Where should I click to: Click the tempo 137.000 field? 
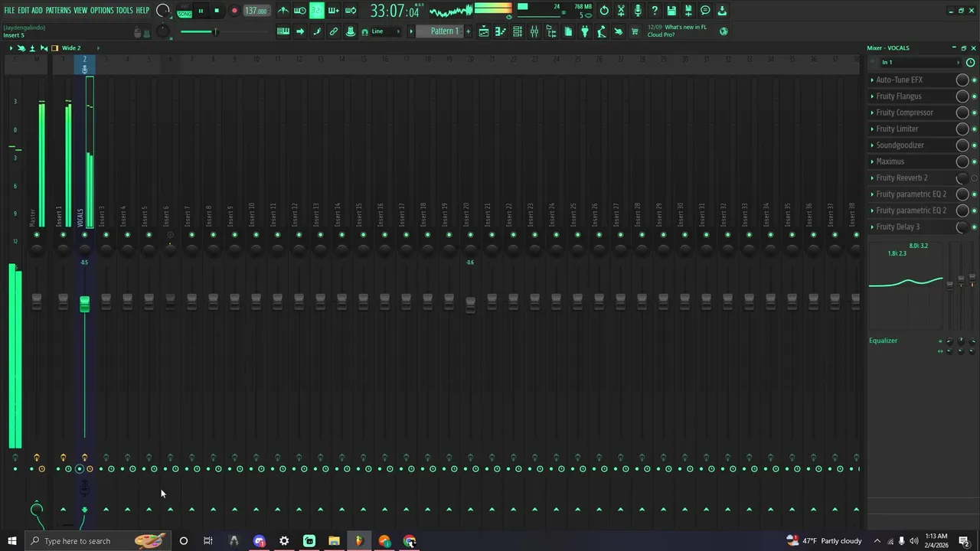pyautogui.click(x=256, y=11)
